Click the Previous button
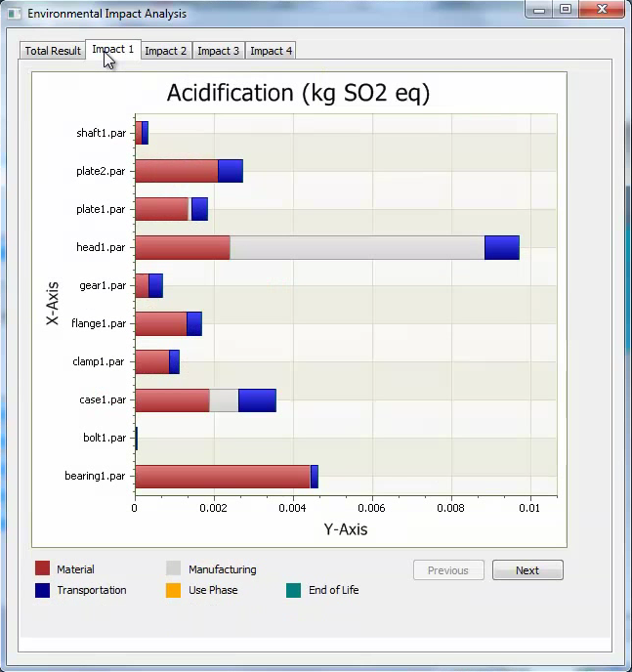The width and height of the screenshot is (632, 672). click(448, 570)
